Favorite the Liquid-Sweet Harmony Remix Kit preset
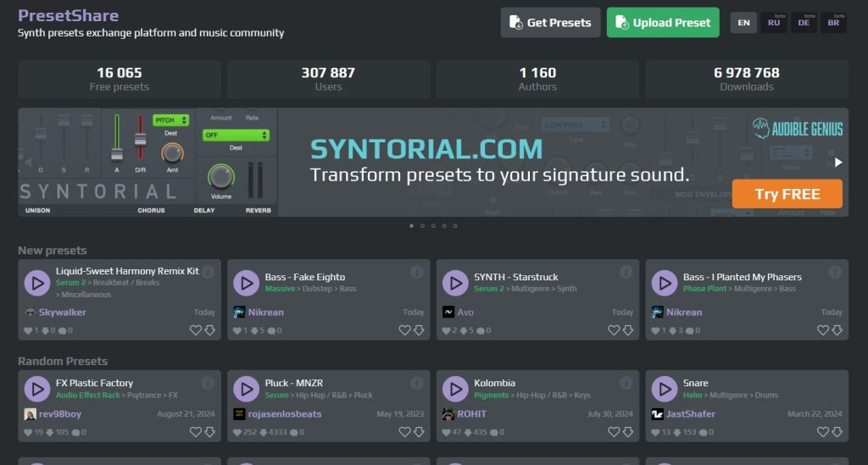 [x=196, y=330]
